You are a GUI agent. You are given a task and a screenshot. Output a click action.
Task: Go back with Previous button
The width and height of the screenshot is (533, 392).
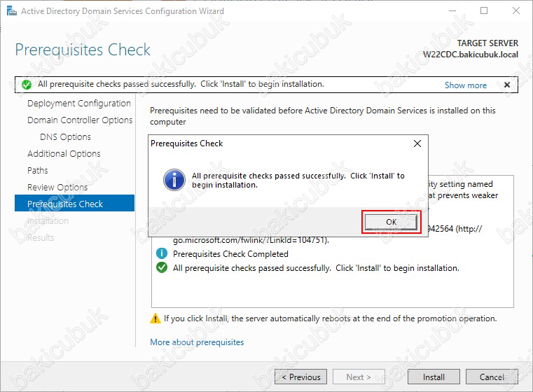301,377
